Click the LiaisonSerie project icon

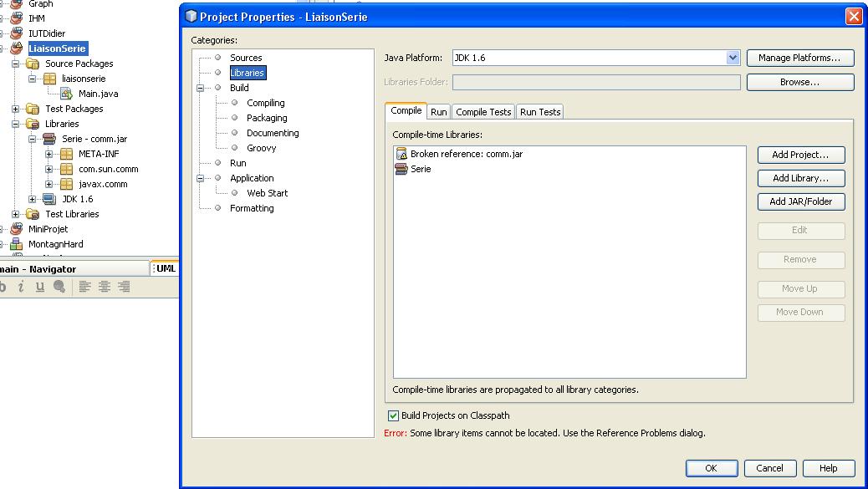point(17,48)
